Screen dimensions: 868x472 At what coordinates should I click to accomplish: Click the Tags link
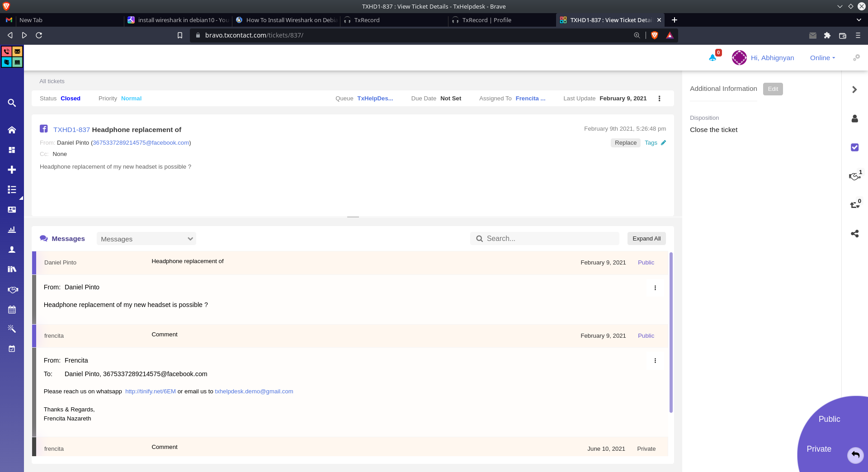coord(651,143)
